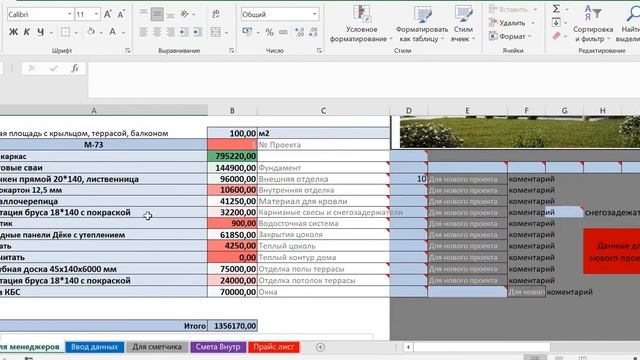Align text to top of cell
The width and height of the screenshot is (640, 360).
coord(143,14)
